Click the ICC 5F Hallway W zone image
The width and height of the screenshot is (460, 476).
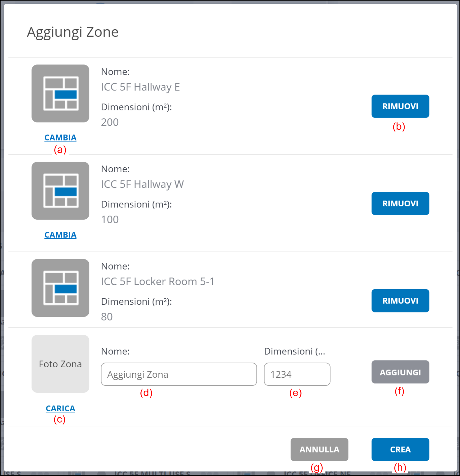coord(60,191)
